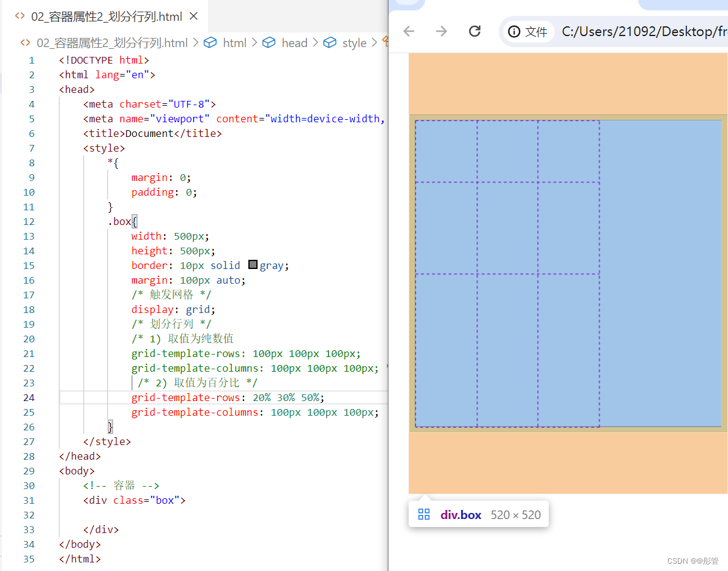Click line number 35 in the gutter

click(29, 559)
